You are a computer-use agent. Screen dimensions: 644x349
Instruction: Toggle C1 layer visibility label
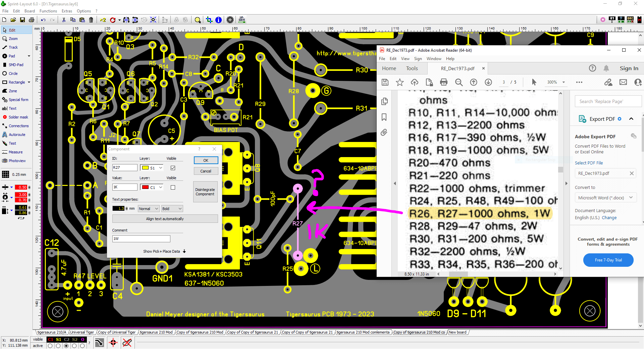(x=51, y=339)
